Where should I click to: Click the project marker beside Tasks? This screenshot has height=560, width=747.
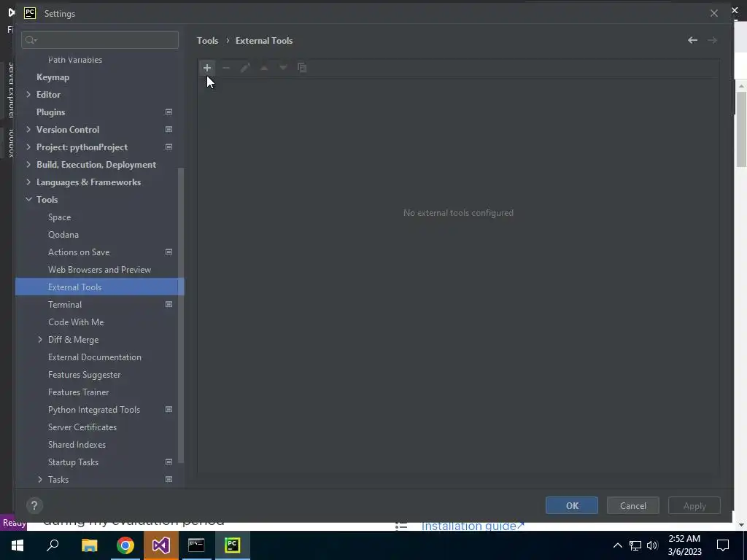coord(169,480)
